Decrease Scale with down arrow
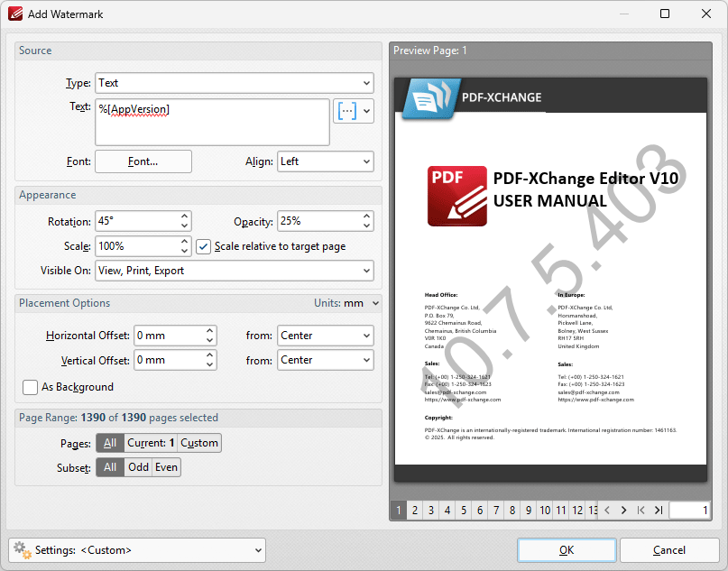728x571 pixels. coord(184,251)
